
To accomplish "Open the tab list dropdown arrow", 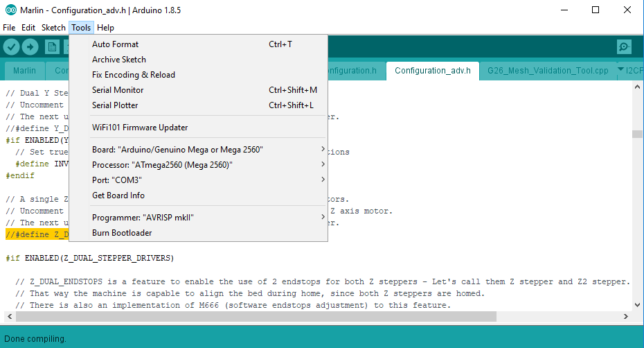I will pos(620,69).
